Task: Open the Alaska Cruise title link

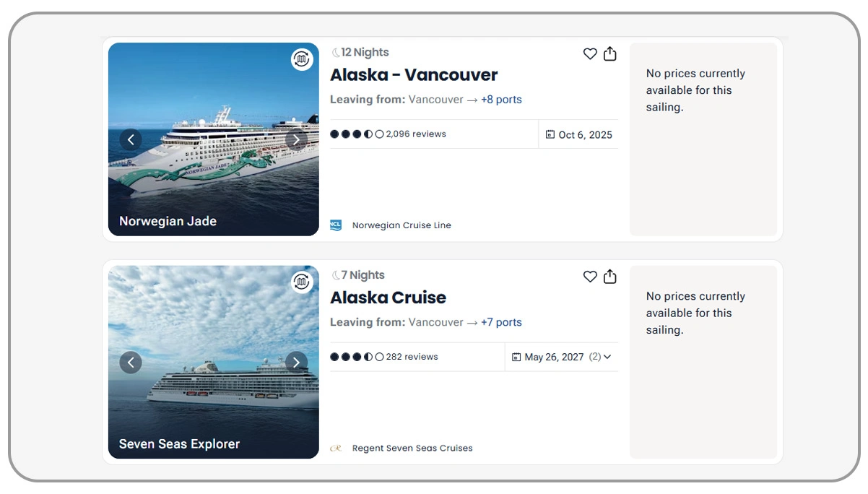Action: point(388,298)
